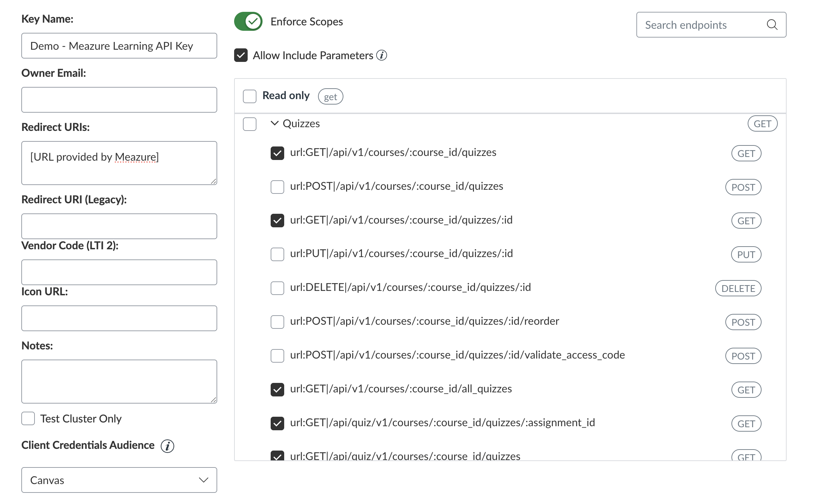Collapse the Quizzes scope group chevron
814x504 pixels.
(x=274, y=123)
